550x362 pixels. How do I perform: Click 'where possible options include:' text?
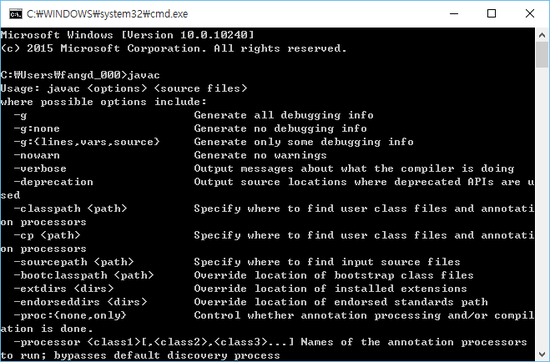(x=104, y=102)
